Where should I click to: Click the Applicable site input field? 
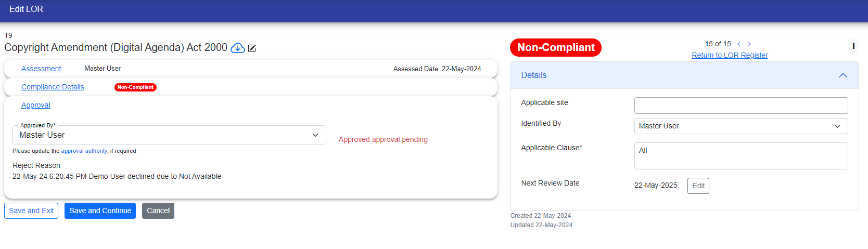point(741,106)
